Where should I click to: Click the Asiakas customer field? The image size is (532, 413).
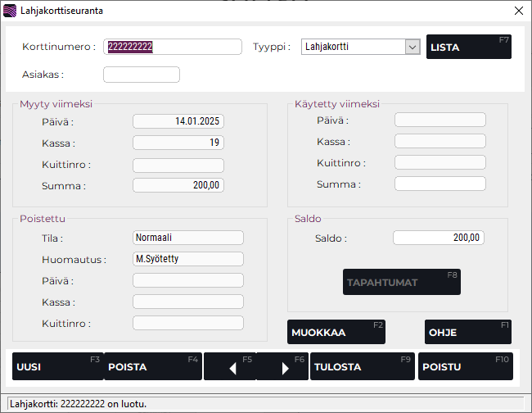(x=141, y=75)
